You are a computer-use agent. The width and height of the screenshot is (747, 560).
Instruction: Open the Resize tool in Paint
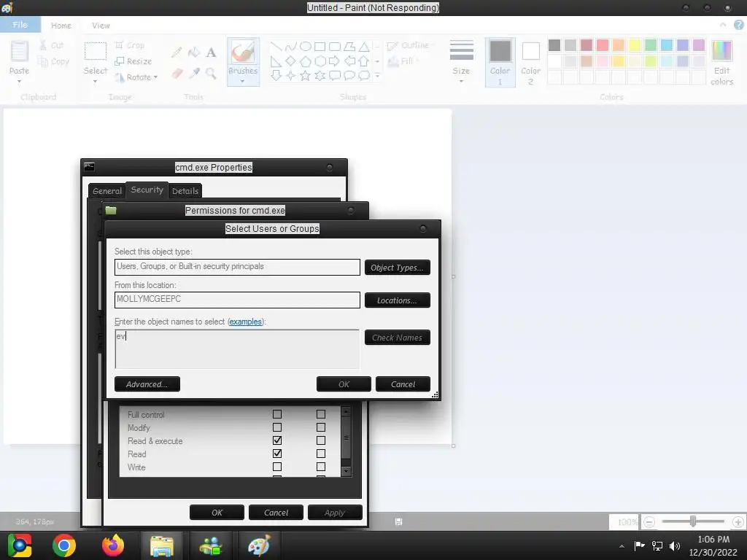(133, 61)
